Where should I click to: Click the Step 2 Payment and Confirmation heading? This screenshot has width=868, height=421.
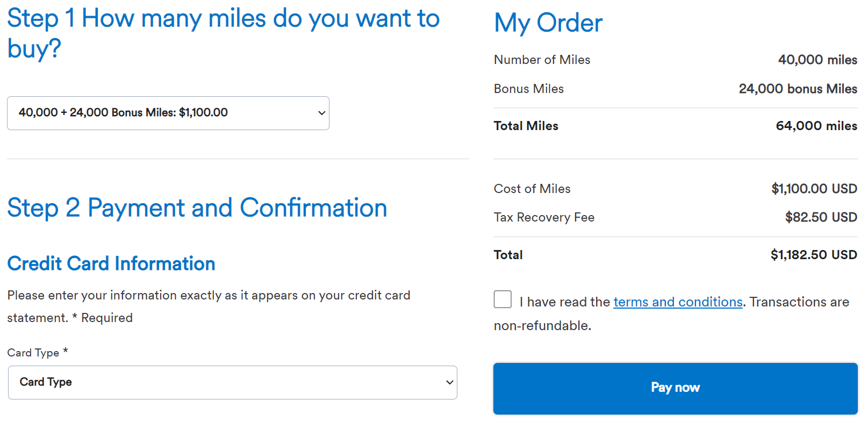[197, 208]
